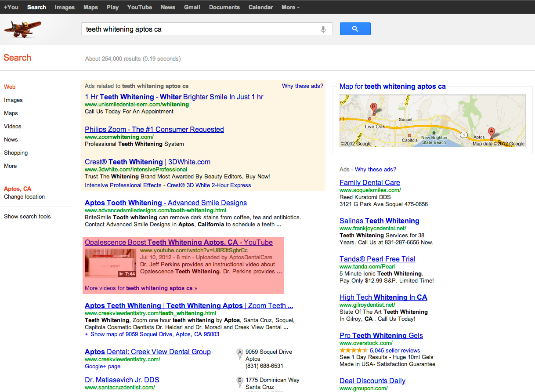Open High Tech Whitening In CA ad

click(x=383, y=297)
